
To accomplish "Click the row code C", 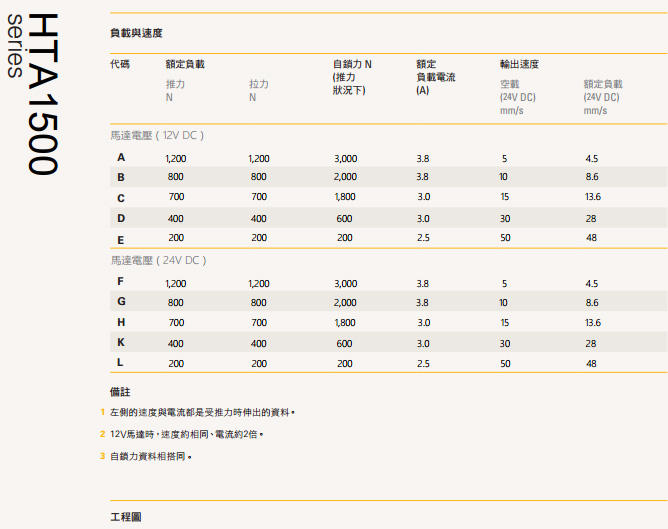I will [x=121, y=198].
